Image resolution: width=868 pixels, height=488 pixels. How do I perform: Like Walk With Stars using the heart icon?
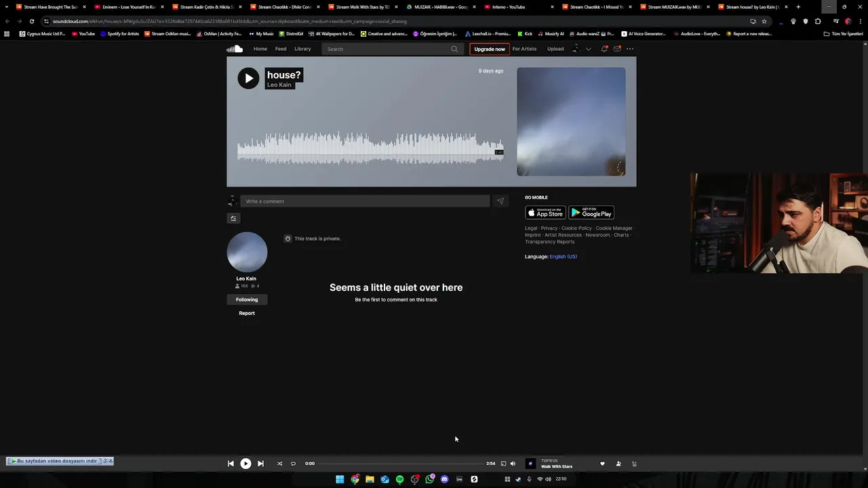(x=602, y=464)
